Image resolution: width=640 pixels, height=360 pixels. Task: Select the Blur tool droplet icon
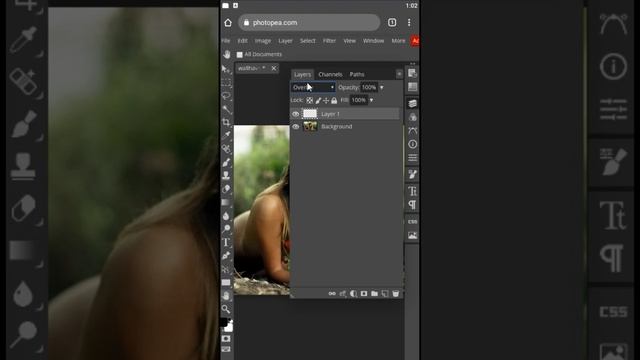(226, 216)
